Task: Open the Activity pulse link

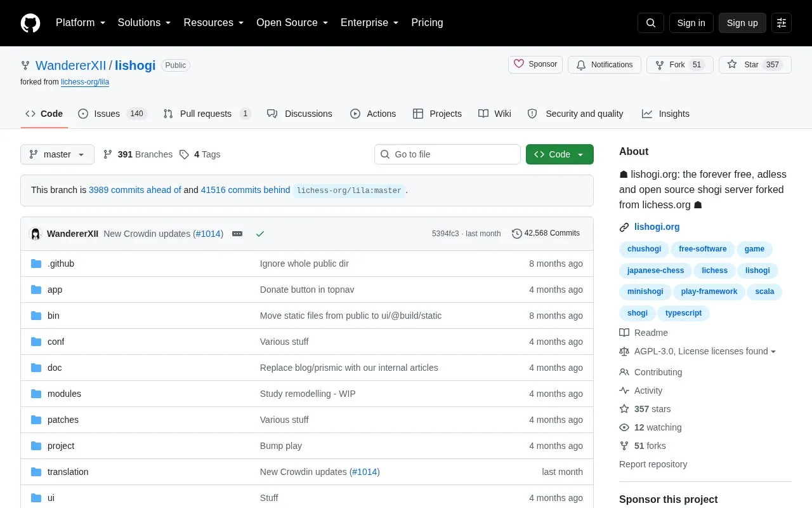Action: (x=641, y=391)
